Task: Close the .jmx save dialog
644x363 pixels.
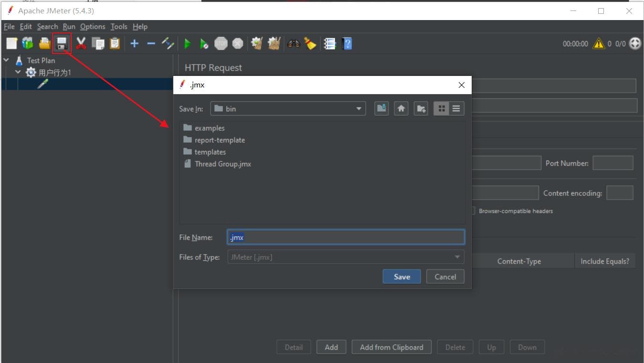Action: [461, 85]
